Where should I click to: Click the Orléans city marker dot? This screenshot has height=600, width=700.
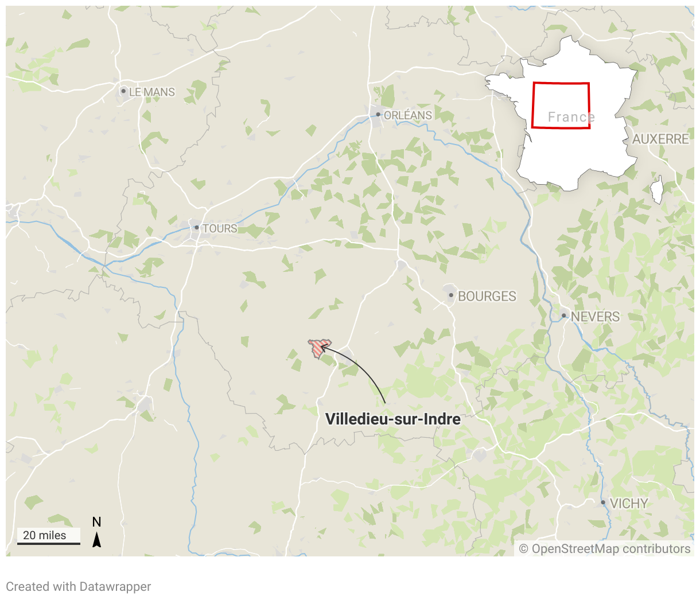378,115
